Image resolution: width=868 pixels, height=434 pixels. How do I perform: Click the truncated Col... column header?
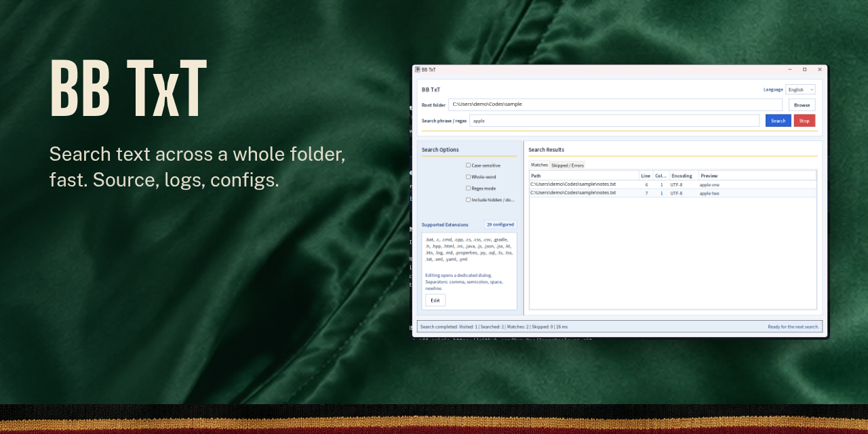point(661,176)
